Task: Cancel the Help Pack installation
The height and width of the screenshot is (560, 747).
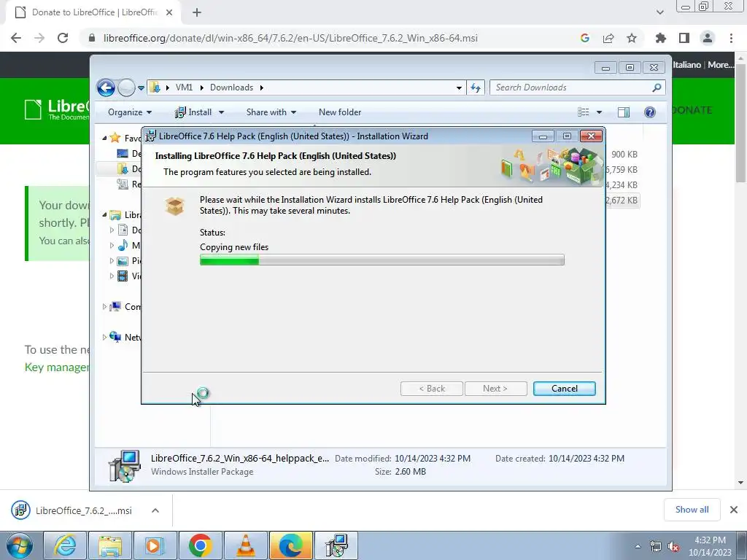Action: point(564,389)
